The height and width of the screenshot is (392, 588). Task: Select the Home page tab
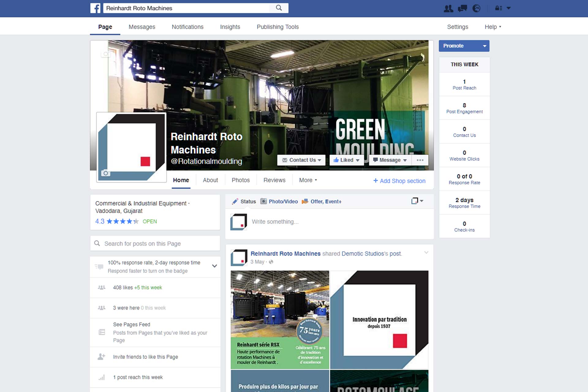coord(181,180)
